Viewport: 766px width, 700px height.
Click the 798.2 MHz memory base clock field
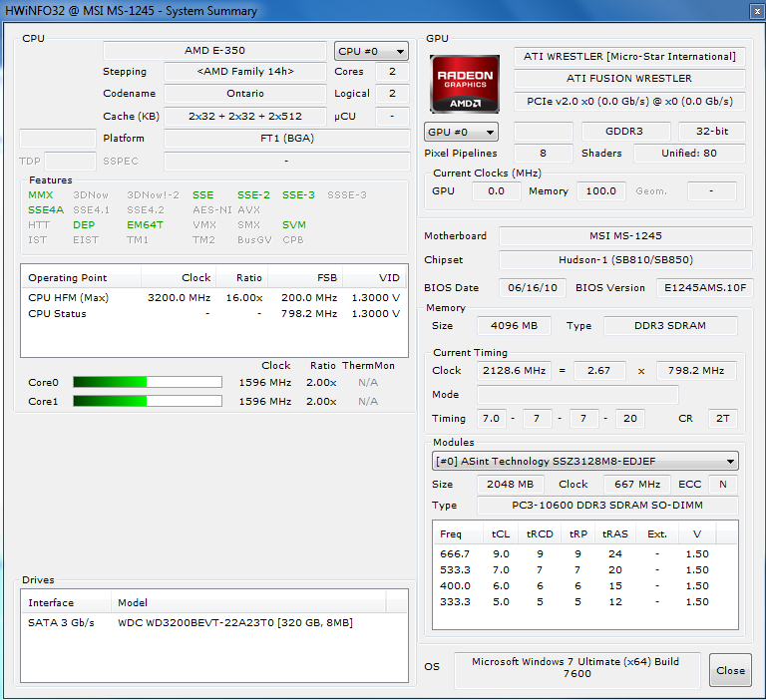click(x=696, y=371)
